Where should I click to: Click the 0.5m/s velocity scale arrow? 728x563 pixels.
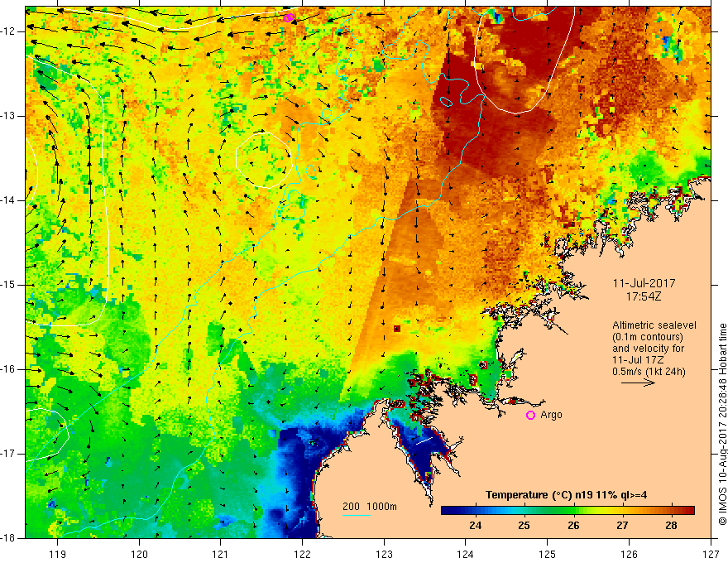638,383
